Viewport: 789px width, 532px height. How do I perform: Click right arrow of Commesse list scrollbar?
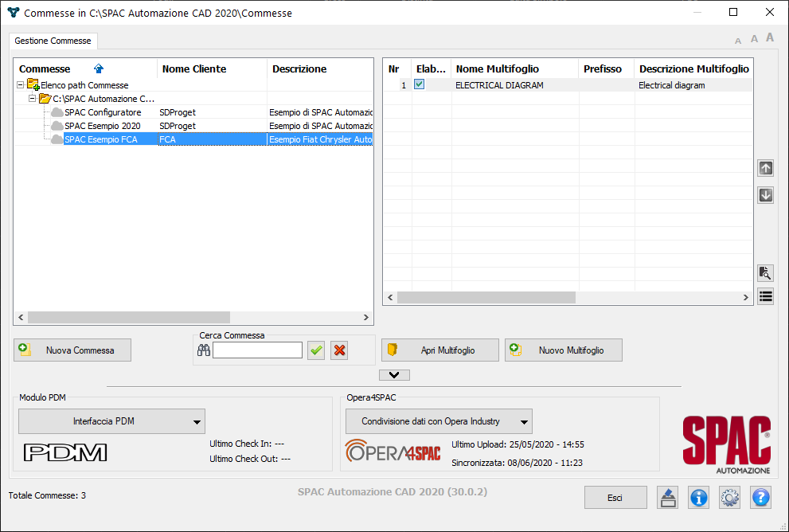coord(366,317)
